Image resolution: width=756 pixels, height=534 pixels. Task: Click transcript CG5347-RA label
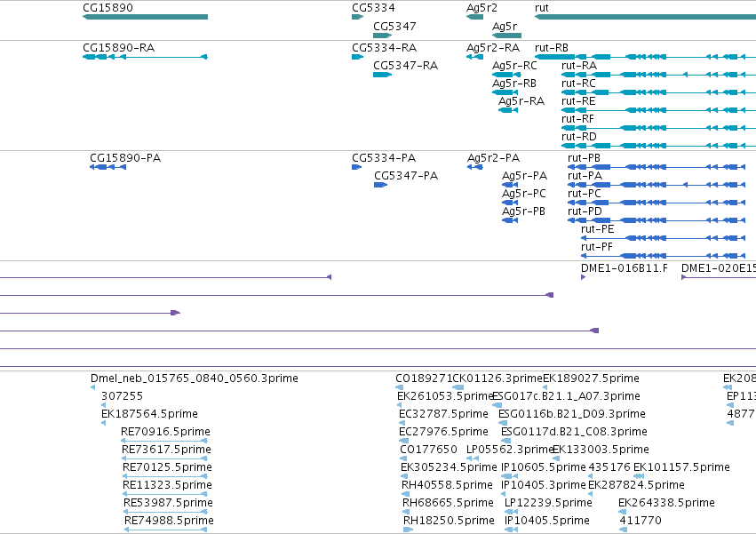pyautogui.click(x=405, y=66)
